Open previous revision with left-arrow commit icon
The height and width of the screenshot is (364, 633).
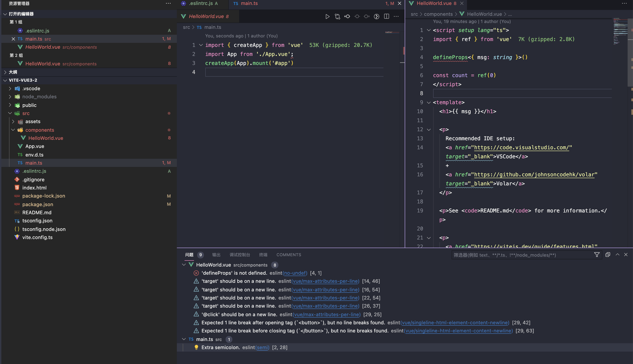point(347,16)
